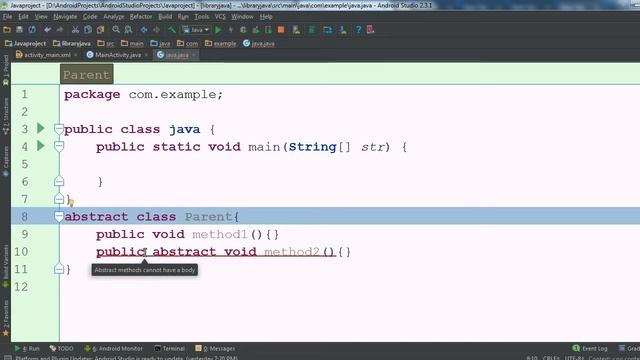
Task: Open the Build Variants side panel
Action: [x=5, y=265]
